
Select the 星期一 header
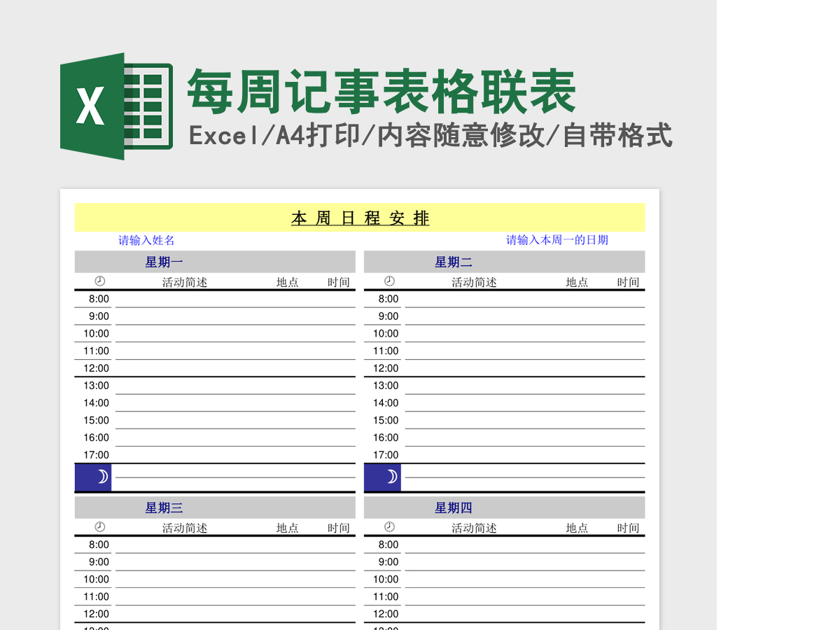pyautogui.click(x=215, y=262)
